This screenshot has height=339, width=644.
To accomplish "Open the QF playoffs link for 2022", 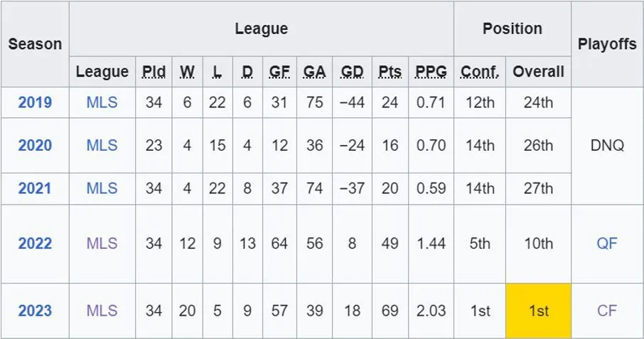I will point(607,244).
